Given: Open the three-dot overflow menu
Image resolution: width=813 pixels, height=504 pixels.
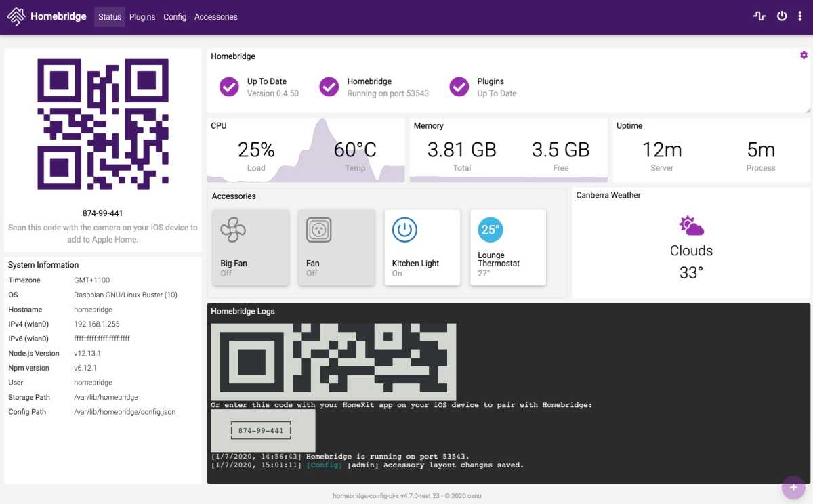Looking at the screenshot, I should point(800,16).
